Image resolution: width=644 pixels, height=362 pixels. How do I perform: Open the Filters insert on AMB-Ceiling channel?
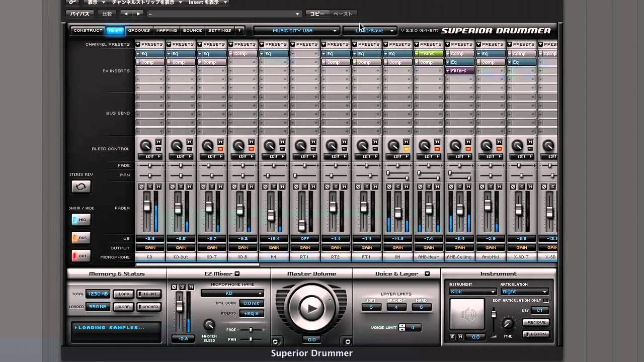click(x=459, y=71)
